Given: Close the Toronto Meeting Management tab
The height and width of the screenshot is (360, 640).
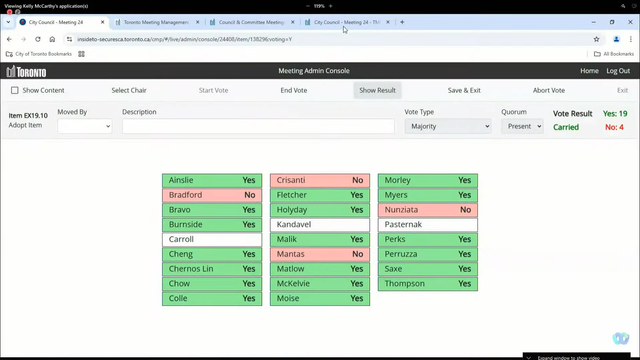Looking at the screenshot, I should (198, 22).
